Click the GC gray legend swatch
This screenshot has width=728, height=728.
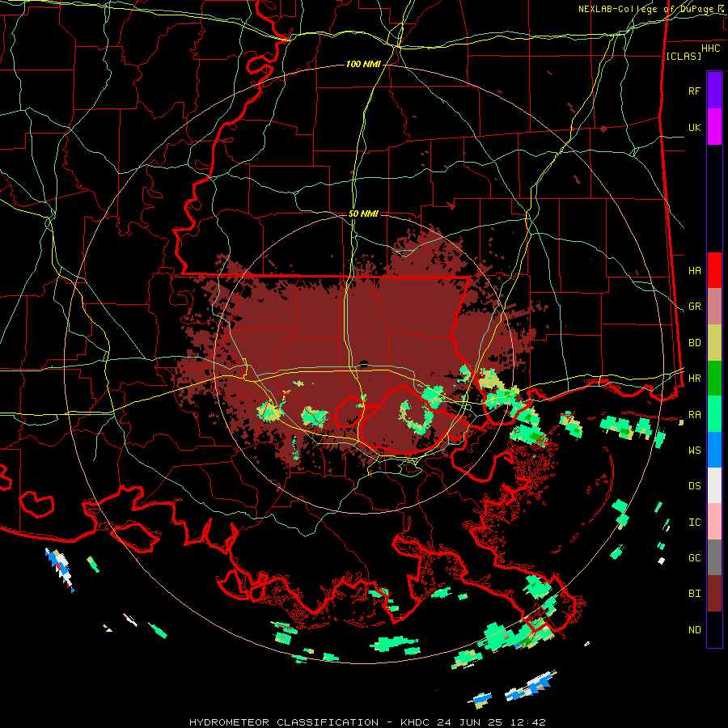(x=714, y=557)
